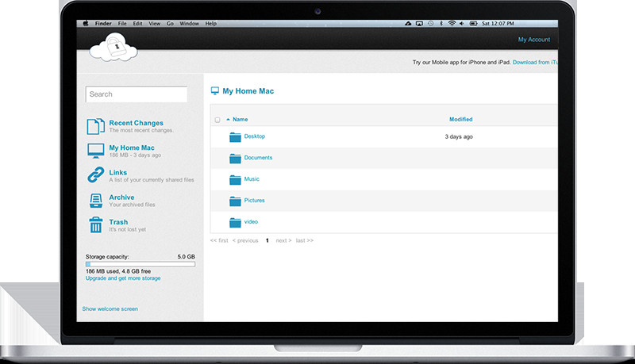This screenshot has height=364, width=635.
Task: Click the Archive drawer icon
Action: (x=95, y=200)
